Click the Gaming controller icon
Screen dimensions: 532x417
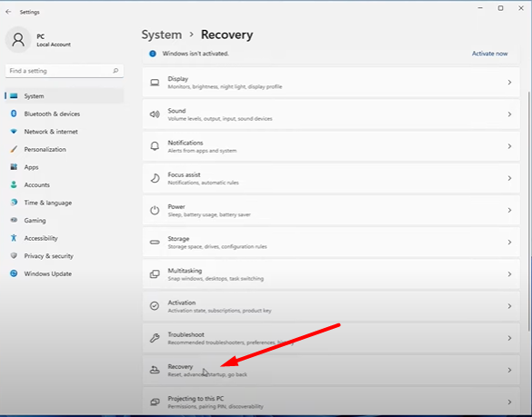point(14,220)
